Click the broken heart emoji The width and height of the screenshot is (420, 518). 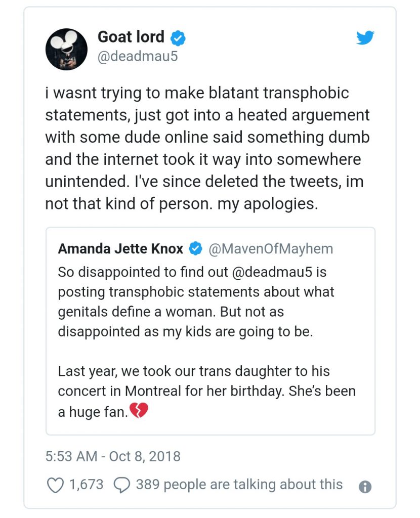tap(139, 411)
